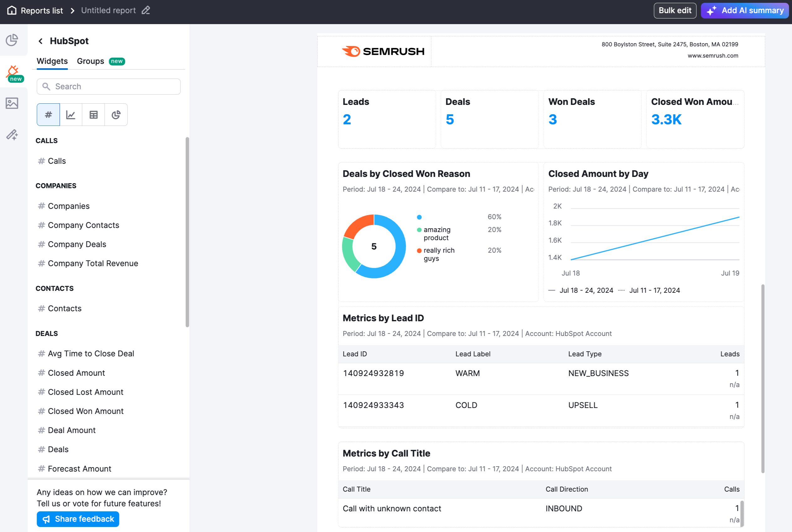Select the Closed Won Amount card

[x=695, y=119]
